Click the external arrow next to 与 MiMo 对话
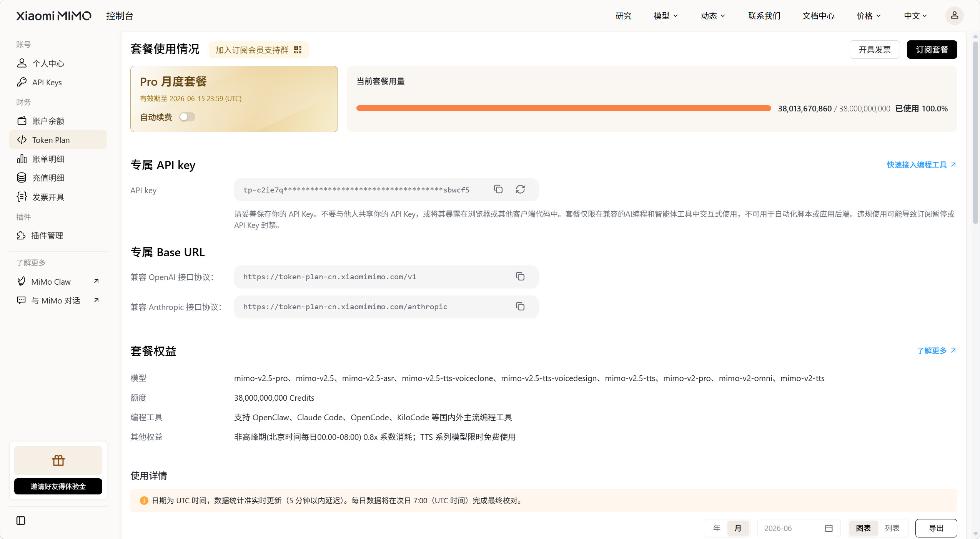Viewport: 980px width, 539px height. coord(97,300)
